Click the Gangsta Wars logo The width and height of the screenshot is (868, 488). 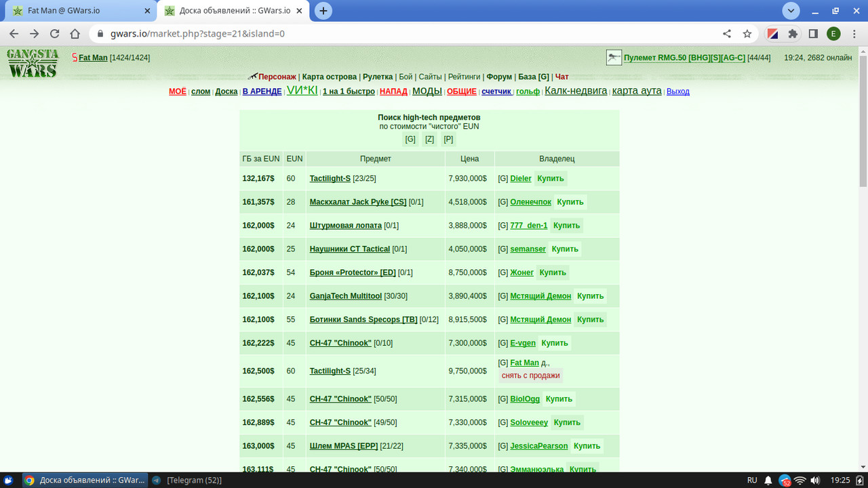[33, 64]
